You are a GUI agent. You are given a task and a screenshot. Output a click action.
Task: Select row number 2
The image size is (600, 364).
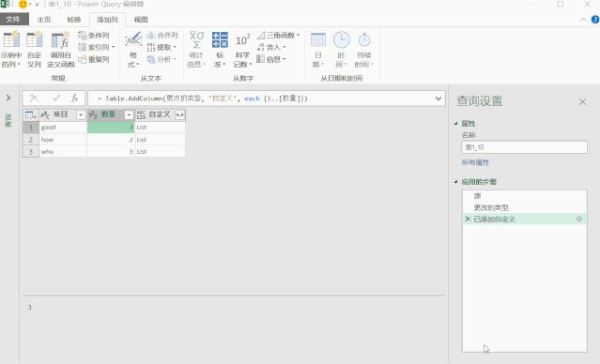click(x=31, y=140)
